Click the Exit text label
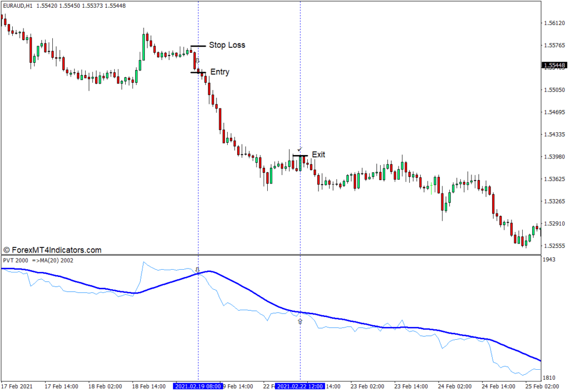 [318, 155]
